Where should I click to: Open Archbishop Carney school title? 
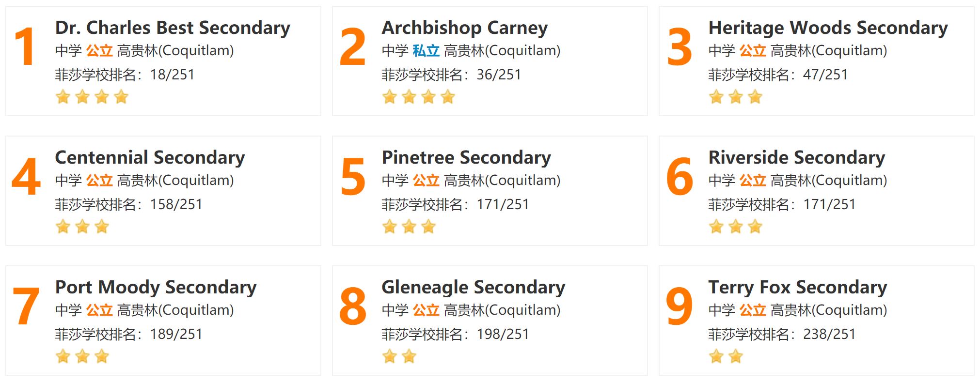[465, 28]
